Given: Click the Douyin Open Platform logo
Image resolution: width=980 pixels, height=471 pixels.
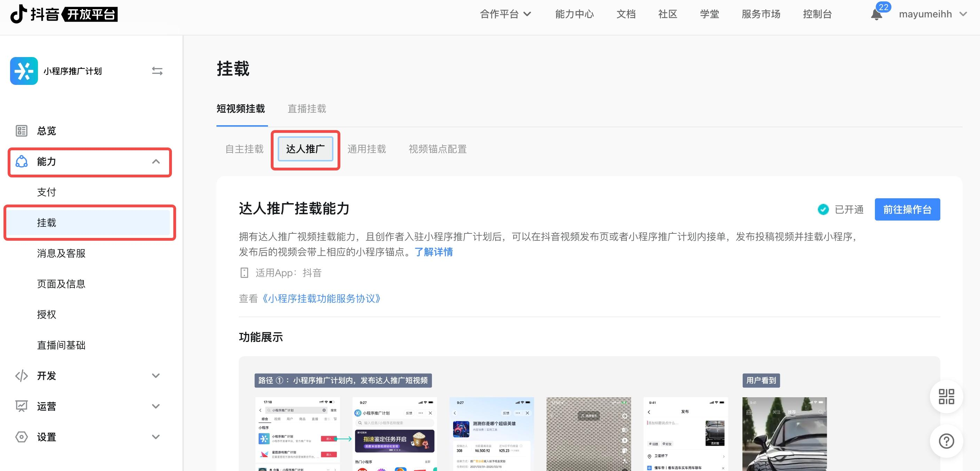Looking at the screenshot, I should [x=64, y=14].
